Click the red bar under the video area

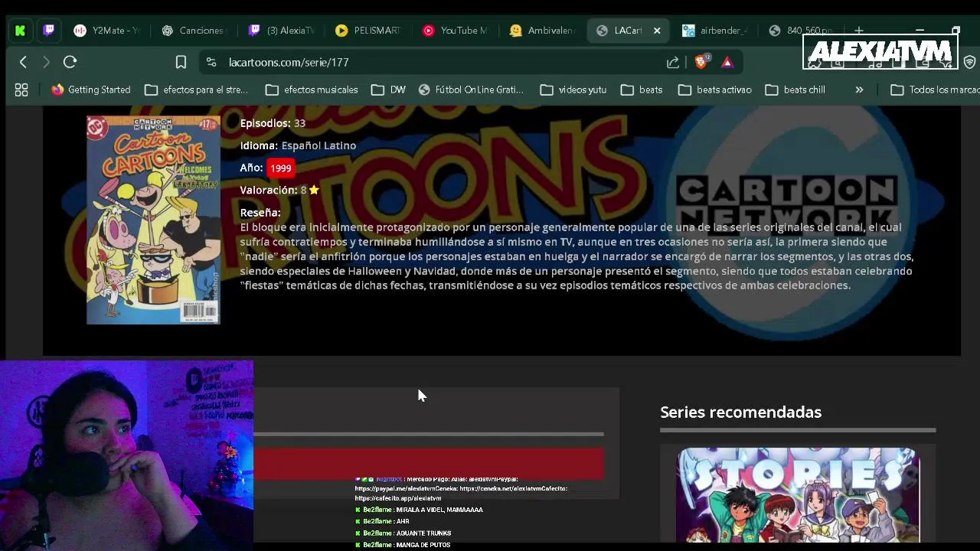point(429,464)
